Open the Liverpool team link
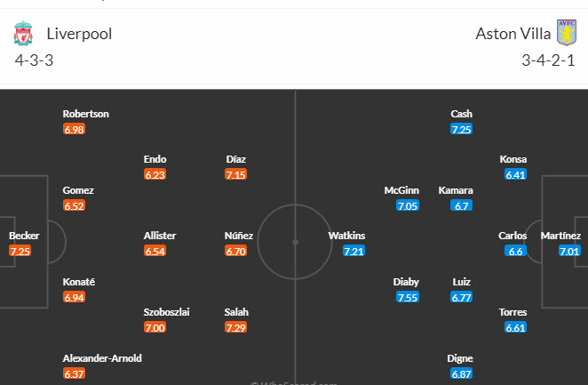 (x=79, y=35)
